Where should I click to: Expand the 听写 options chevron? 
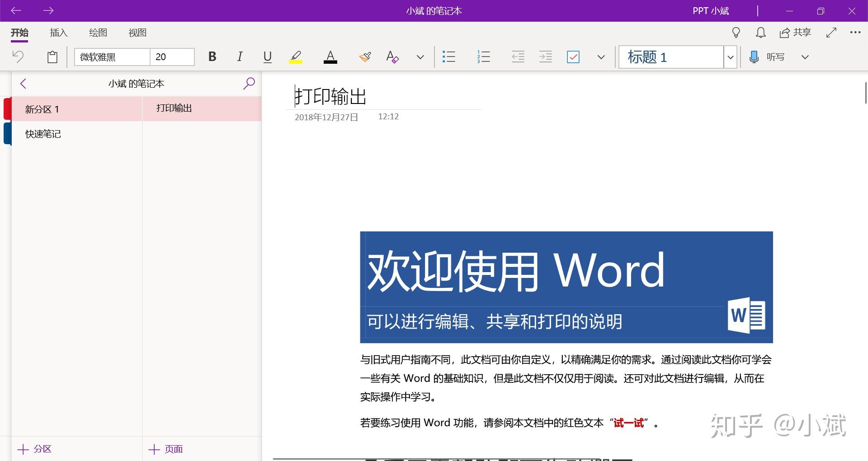[805, 57]
